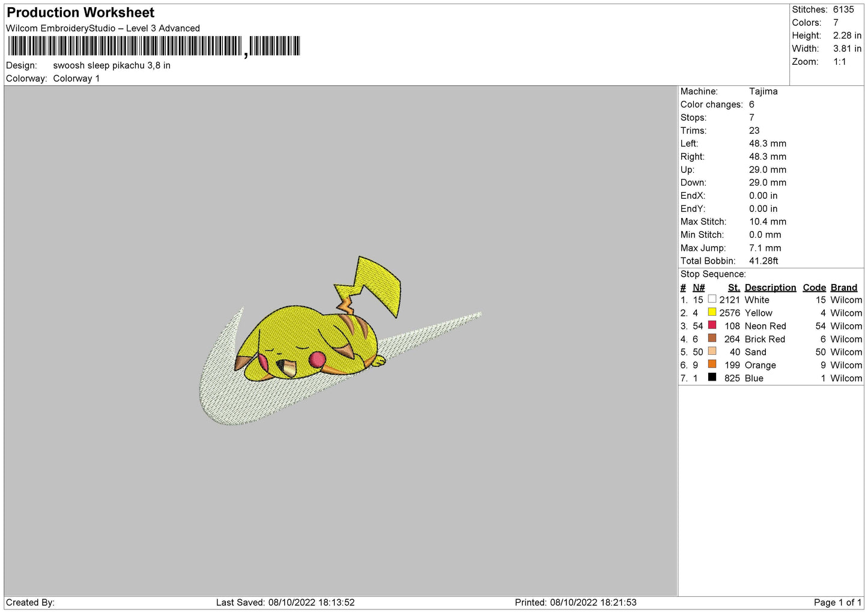Viewport: 868px width, 613px height.
Task: Click the black swatch labeled Blue
Action: (712, 378)
